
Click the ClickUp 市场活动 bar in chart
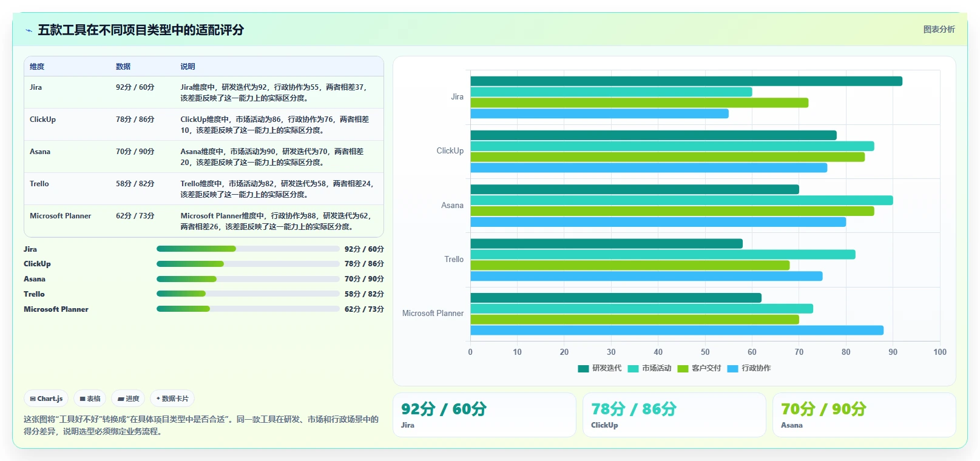point(672,146)
